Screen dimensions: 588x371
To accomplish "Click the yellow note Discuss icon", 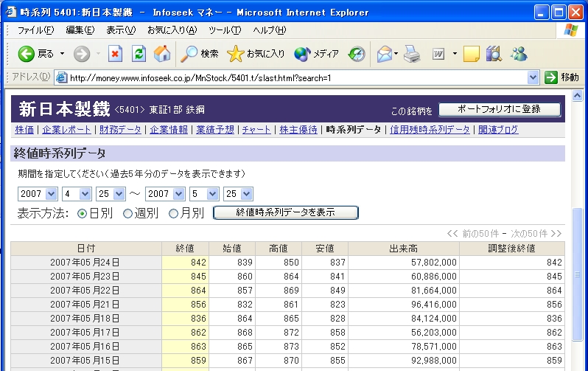I will click(x=472, y=54).
